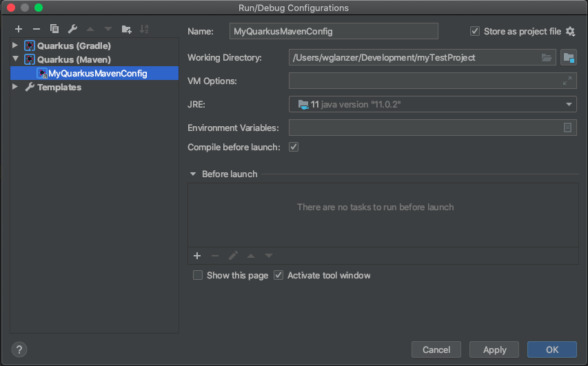Select the Quarkus (Maven) label in tree
588x366 pixels.
[x=74, y=60]
